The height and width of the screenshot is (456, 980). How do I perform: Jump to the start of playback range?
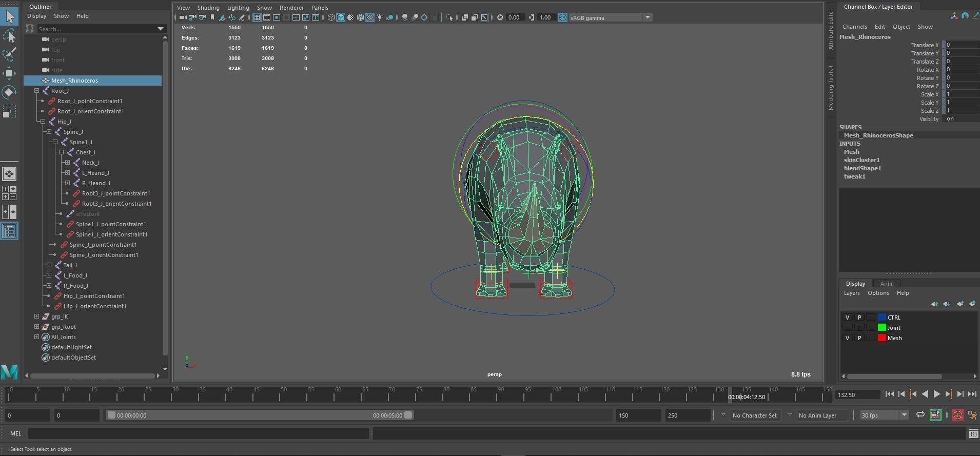[x=889, y=394]
